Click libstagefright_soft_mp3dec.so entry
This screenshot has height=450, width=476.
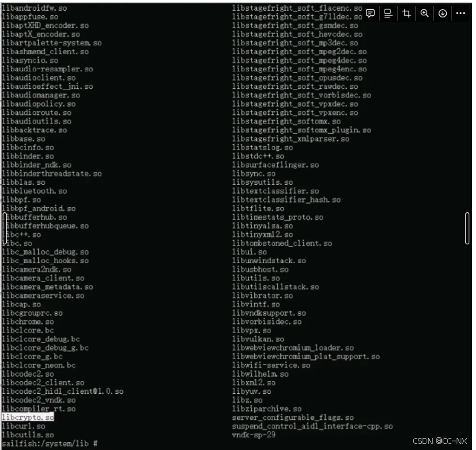[x=295, y=43]
